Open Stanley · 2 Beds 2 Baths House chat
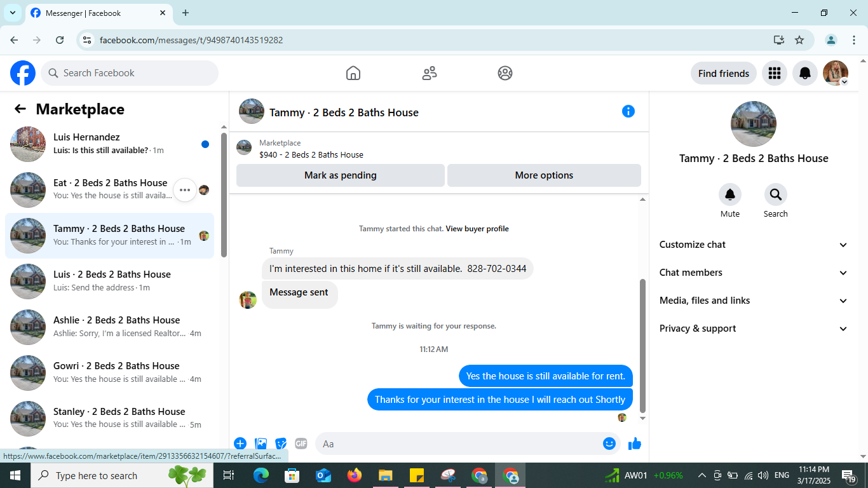This screenshot has height=488, width=868. coord(110,419)
